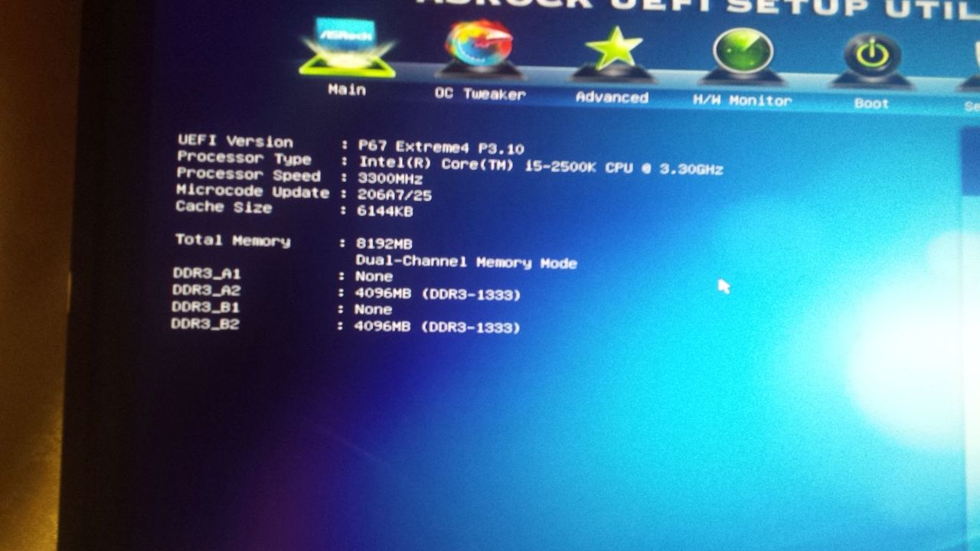This screenshot has height=551, width=980.
Task: Click the 4096MB value for DDR3_B2
Action: click(x=436, y=327)
